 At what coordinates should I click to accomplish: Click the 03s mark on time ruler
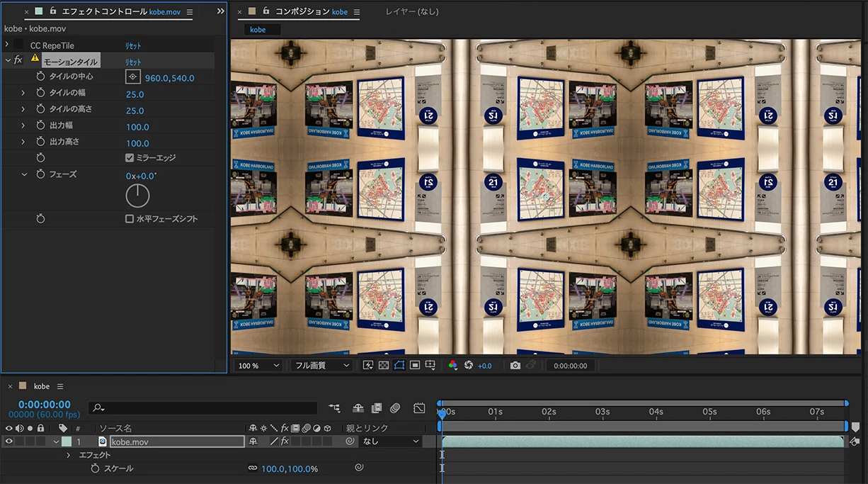click(603, 412)
